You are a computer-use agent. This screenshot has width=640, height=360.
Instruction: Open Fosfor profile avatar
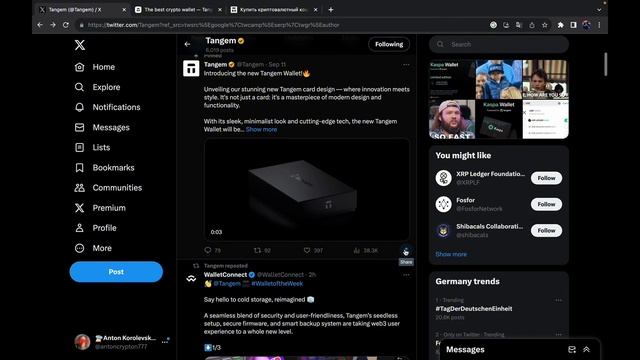pos(443,204)
